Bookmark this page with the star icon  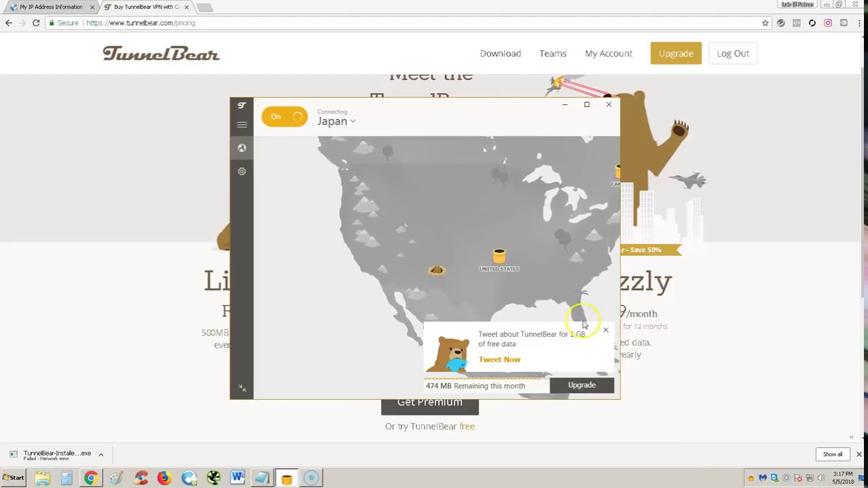[x=765, y=23]
